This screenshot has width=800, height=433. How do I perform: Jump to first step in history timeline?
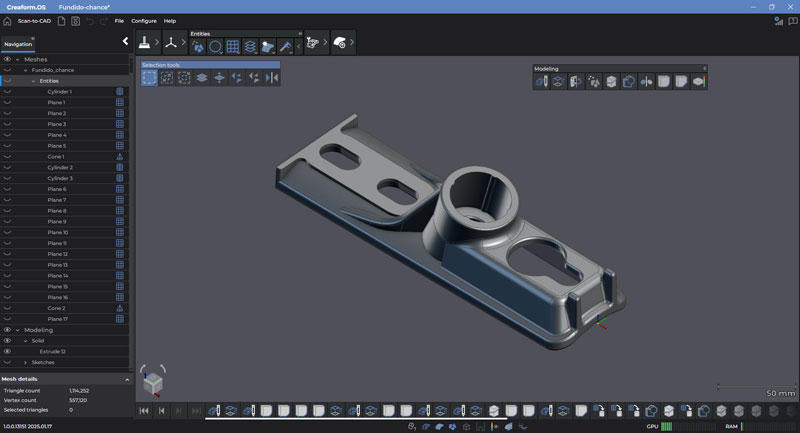point(145,411)
